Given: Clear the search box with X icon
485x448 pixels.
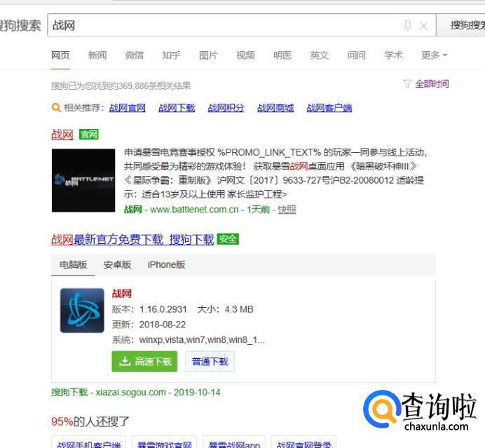Looking at the screenshot, I should (423, 26).
